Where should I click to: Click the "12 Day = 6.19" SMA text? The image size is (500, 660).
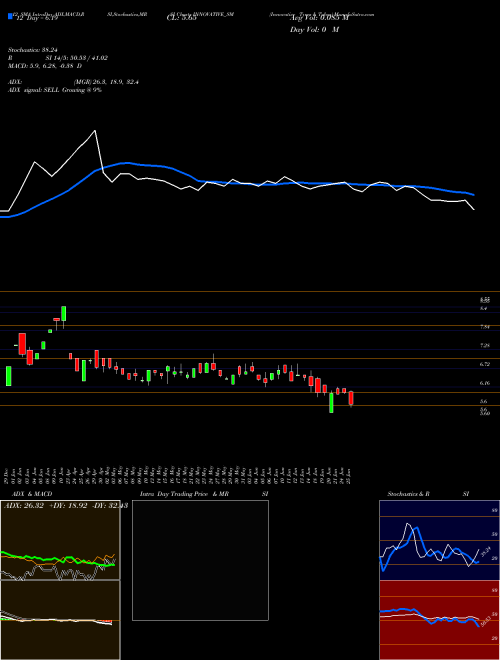click(x=35, y=19)
